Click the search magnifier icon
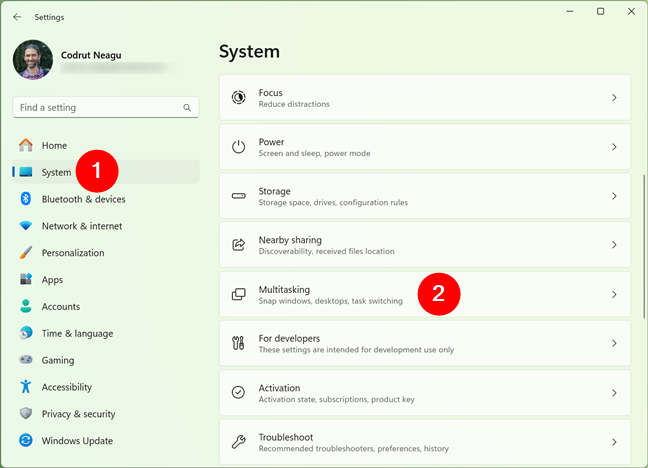The image size is (648, 468). click(x=187, y=107)
